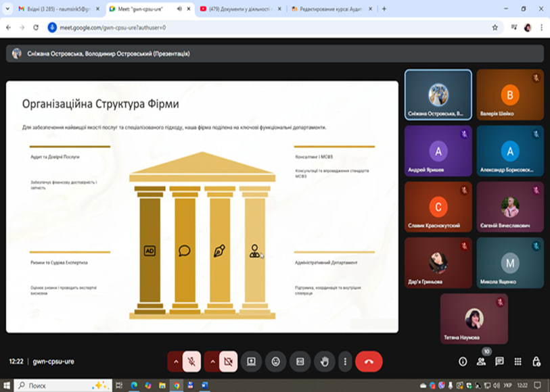Open host controls lock icon
Screen dimensions: 550x392
coord(536,362)
